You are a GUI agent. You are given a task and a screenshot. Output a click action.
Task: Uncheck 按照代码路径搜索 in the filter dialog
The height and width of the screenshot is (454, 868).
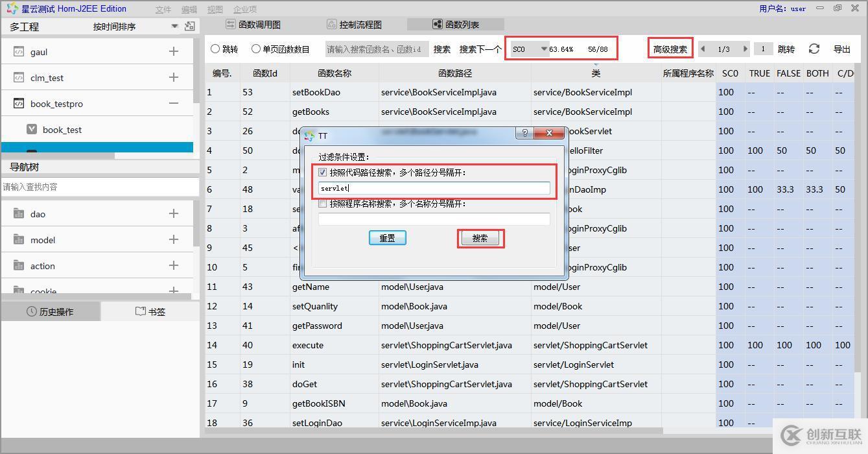coord(322,172)
